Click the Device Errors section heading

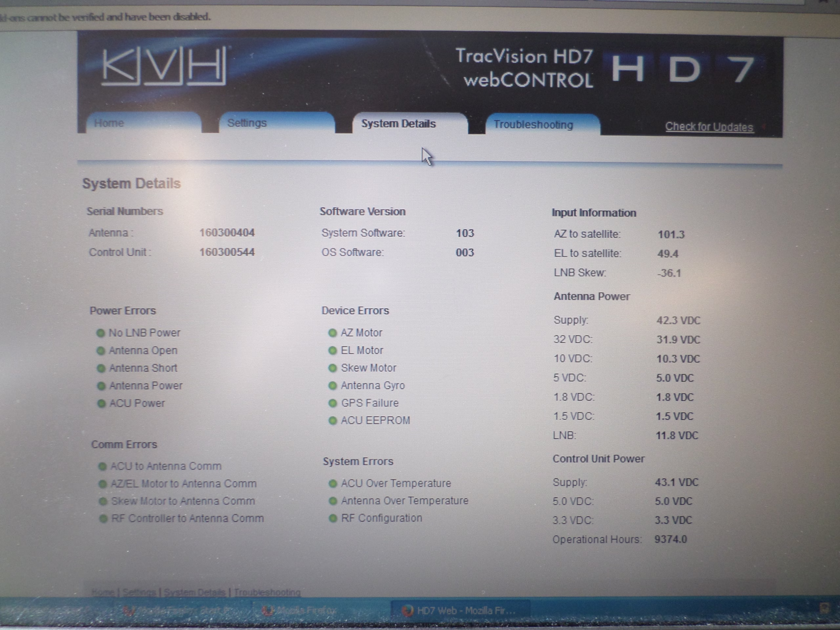[355, 311]
